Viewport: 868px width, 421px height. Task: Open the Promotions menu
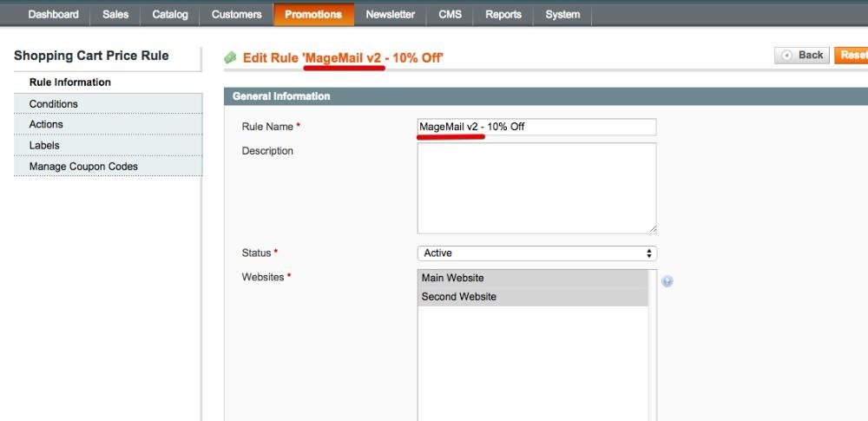[x=313, y=15]
